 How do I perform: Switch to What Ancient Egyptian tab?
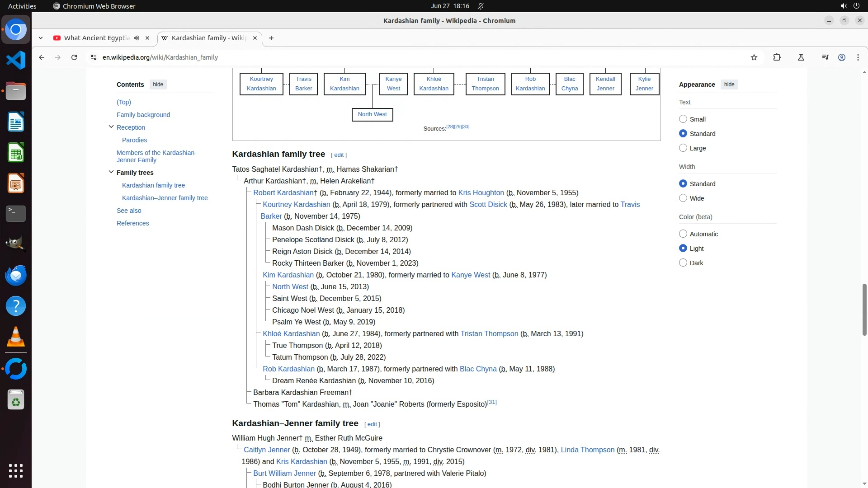point(96,38)
